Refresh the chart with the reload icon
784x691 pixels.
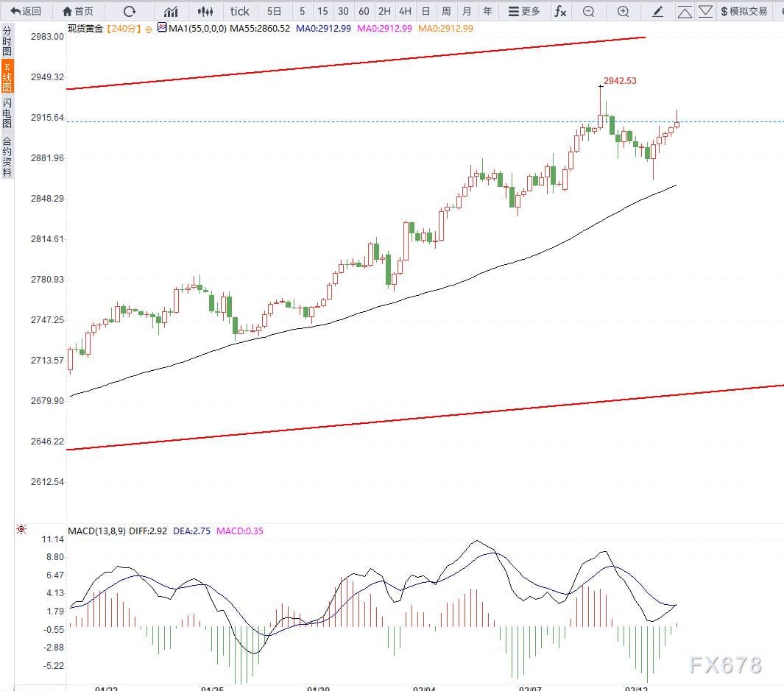[x=130, y=11]
